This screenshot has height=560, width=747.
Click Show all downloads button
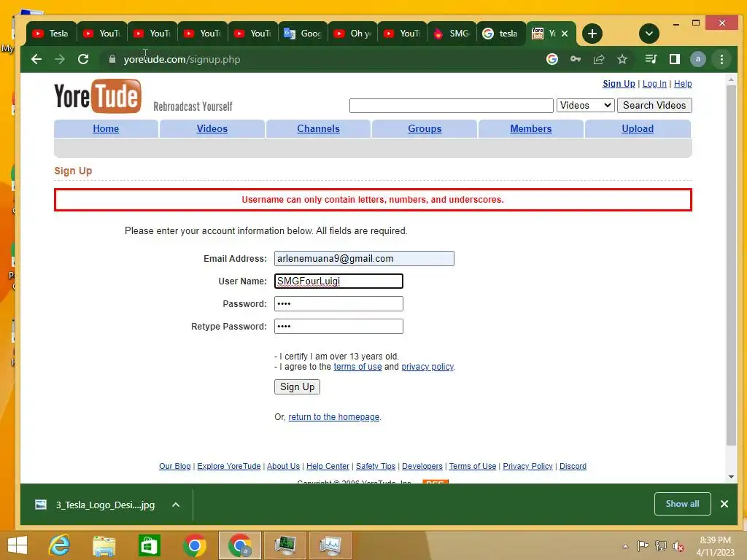[682, 504]
